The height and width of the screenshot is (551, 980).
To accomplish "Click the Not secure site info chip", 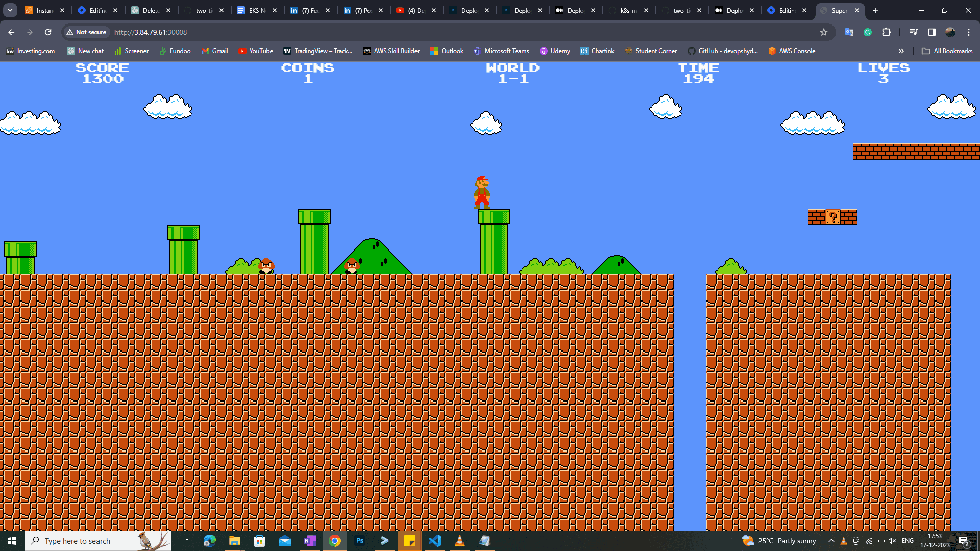I will [x=86, y=32].
